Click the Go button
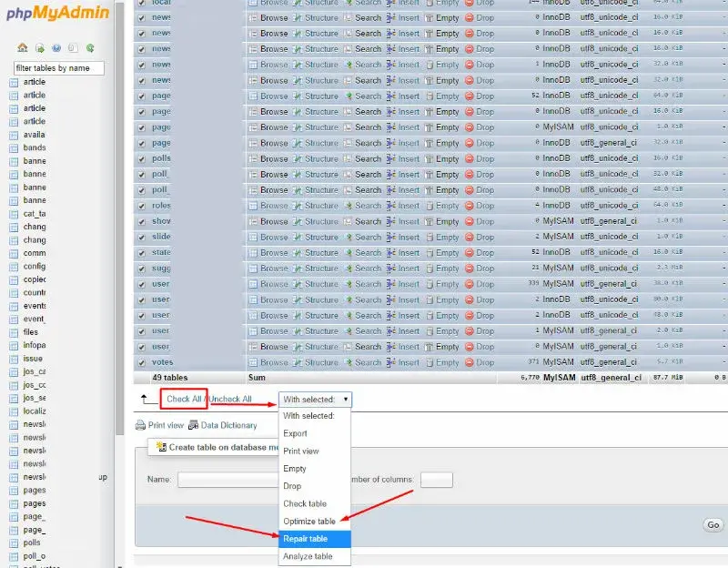 (713, 525)
